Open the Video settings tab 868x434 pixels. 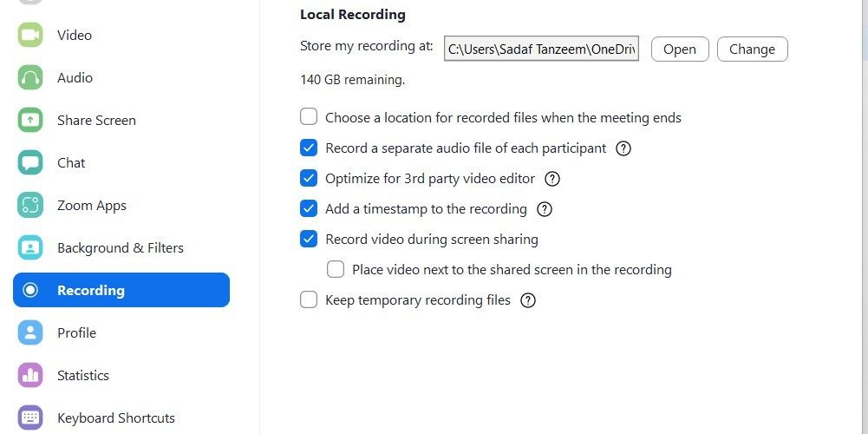[75, 35]
